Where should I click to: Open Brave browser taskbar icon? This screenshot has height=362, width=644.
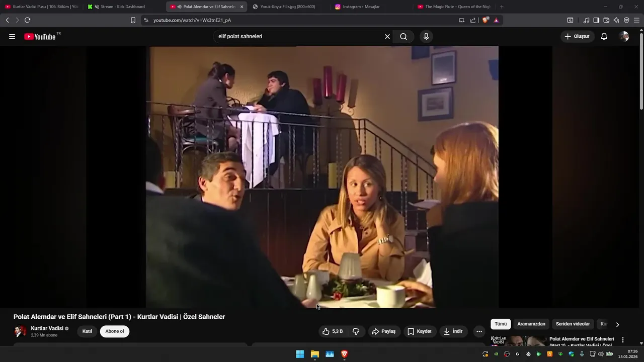pyautogui.click(x=344, y=354)
